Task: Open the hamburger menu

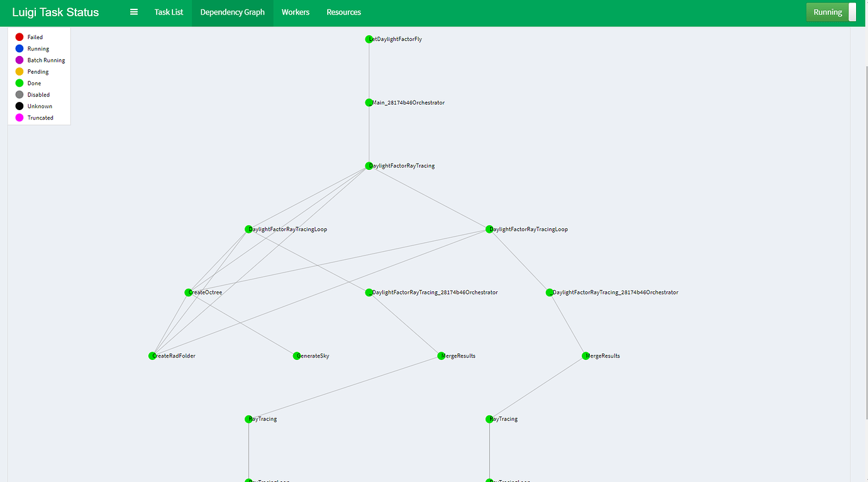Action: coord(133,12)
